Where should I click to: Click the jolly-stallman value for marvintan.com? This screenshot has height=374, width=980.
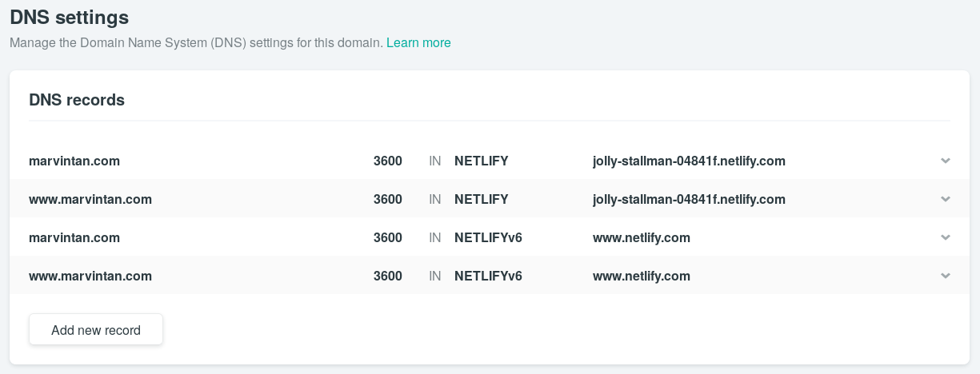pos(689,161)
